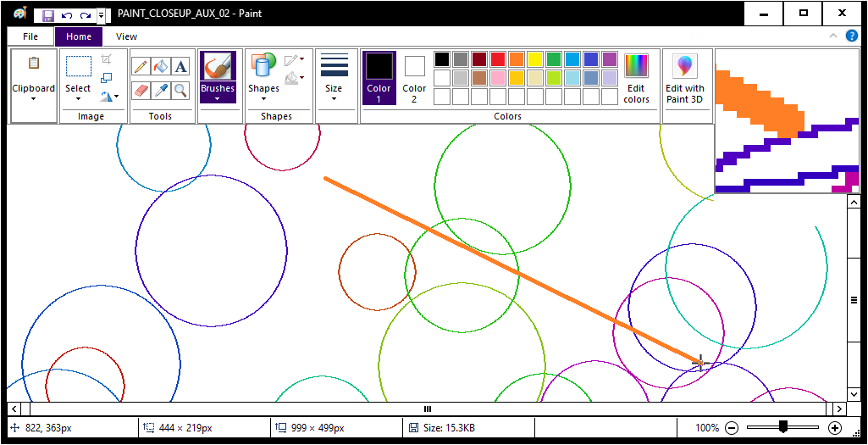
Task: Click the Undo arrow in title bar
Action: (x=67, y=15)
